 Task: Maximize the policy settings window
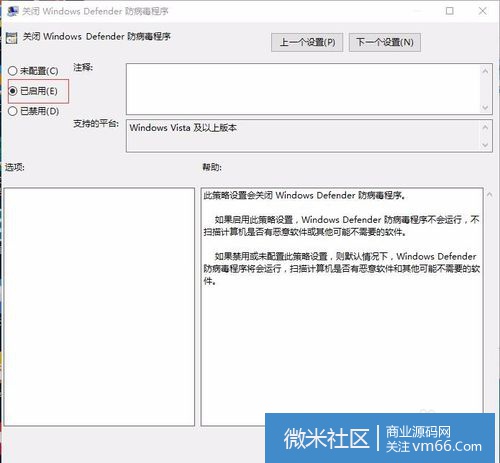[x=449, y=11]
